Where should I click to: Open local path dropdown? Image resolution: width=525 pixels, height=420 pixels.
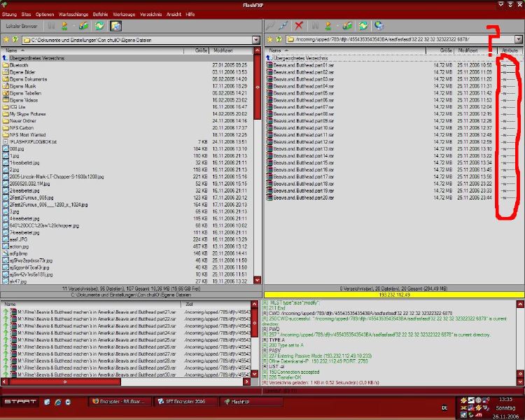pyautogui.click(x=256, y=40)
